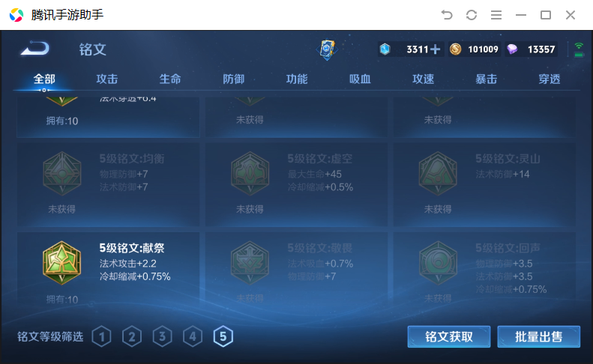Switch to the 吸血 tab
The height and width of the screenshot is (364, 593).
[360, 79]
